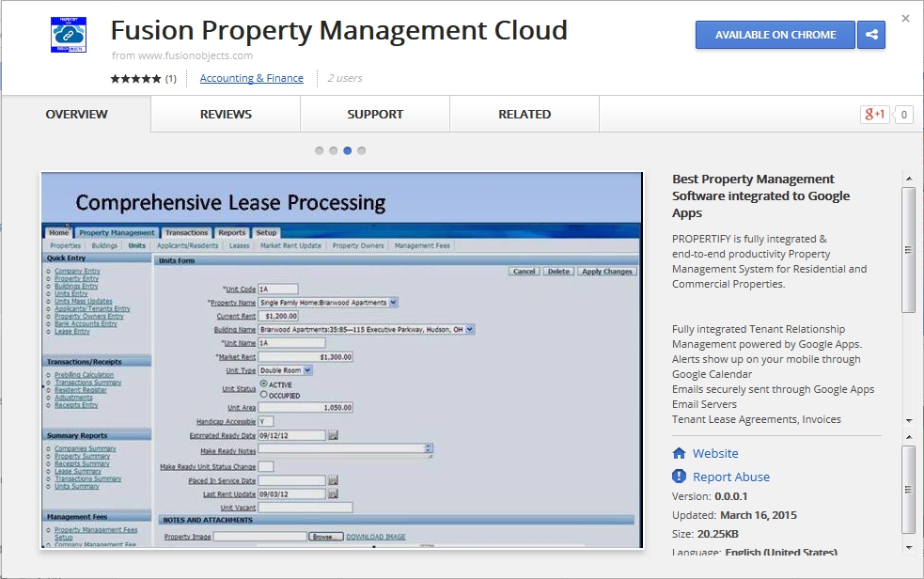924x579 pixels.
Task: Switch to the SUPPORT tab
Action: (375, 115)
